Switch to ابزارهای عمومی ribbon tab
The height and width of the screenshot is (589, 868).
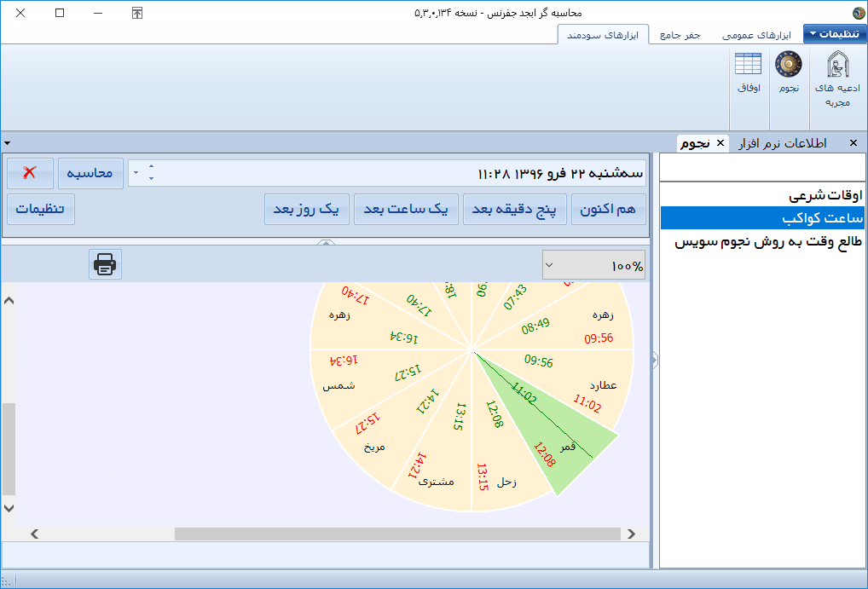coord(756,35)
